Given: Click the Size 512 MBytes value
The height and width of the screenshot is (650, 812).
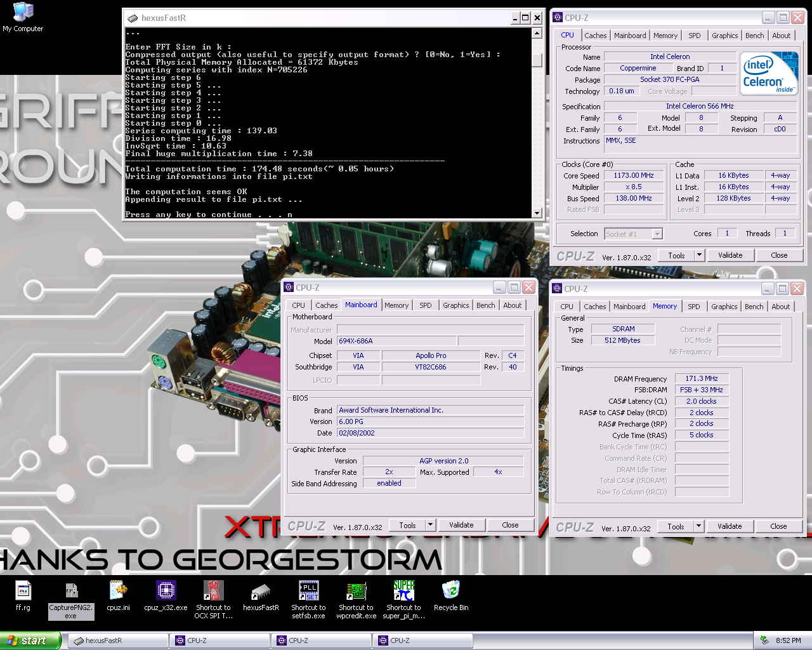Looking at the screenshot, I should point(622,340).
